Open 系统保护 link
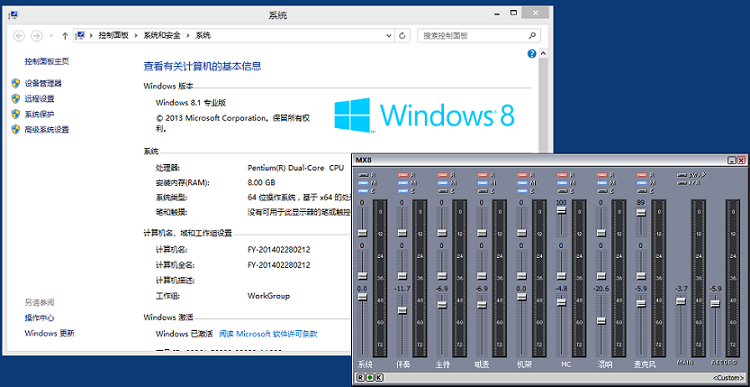750x387 pixels. click(40, 114)
